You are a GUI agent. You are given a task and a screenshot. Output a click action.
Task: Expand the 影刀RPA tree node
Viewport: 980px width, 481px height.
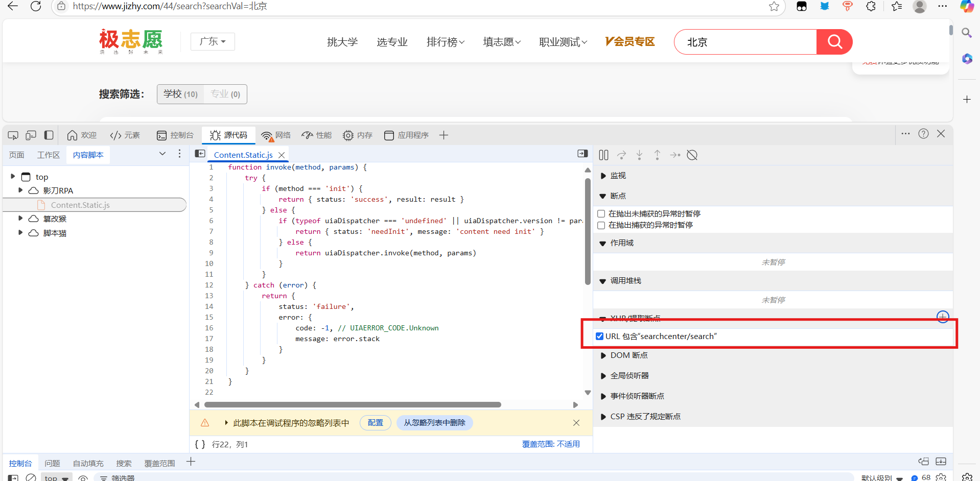[20, 190]
